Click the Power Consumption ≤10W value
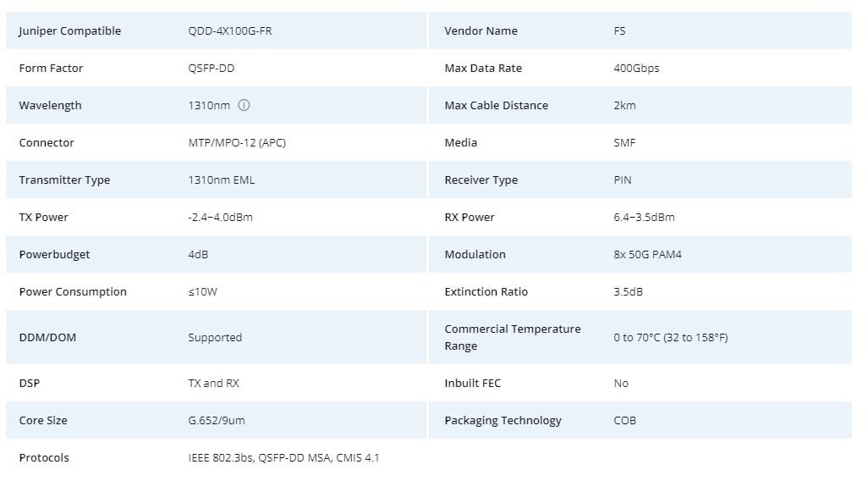The height and width of the screenshot is (481, 868). tap(202, 292)
